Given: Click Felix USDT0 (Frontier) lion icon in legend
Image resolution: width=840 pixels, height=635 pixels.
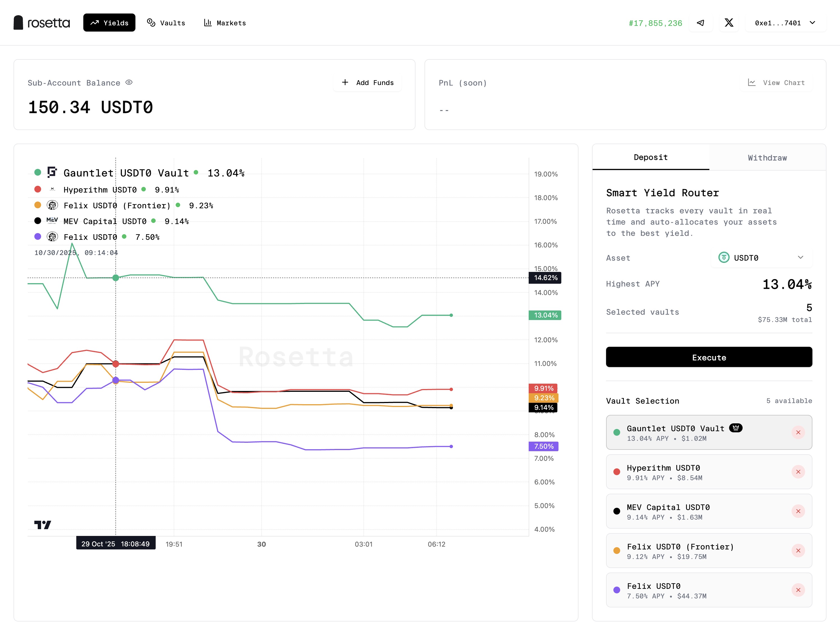Looking at the screenshot, I should click(x=52, y=205).
